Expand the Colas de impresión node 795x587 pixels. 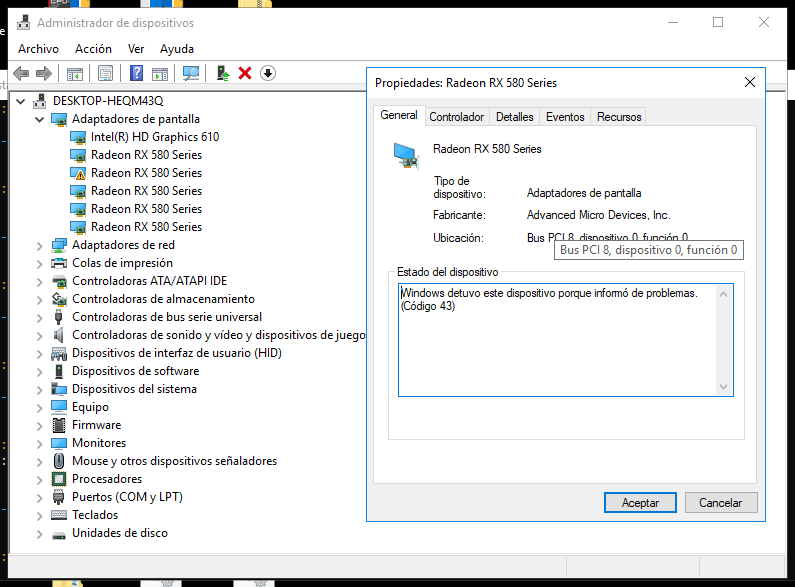pos(40,264)
